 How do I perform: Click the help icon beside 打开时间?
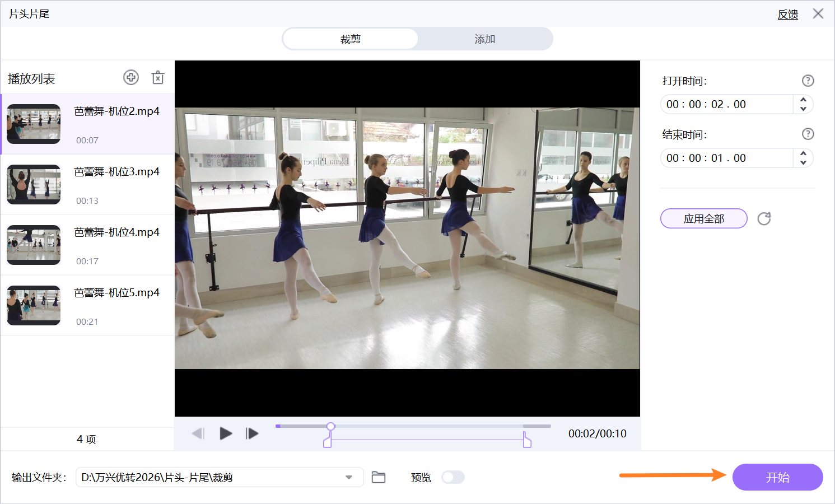click(x=808, y=81)
